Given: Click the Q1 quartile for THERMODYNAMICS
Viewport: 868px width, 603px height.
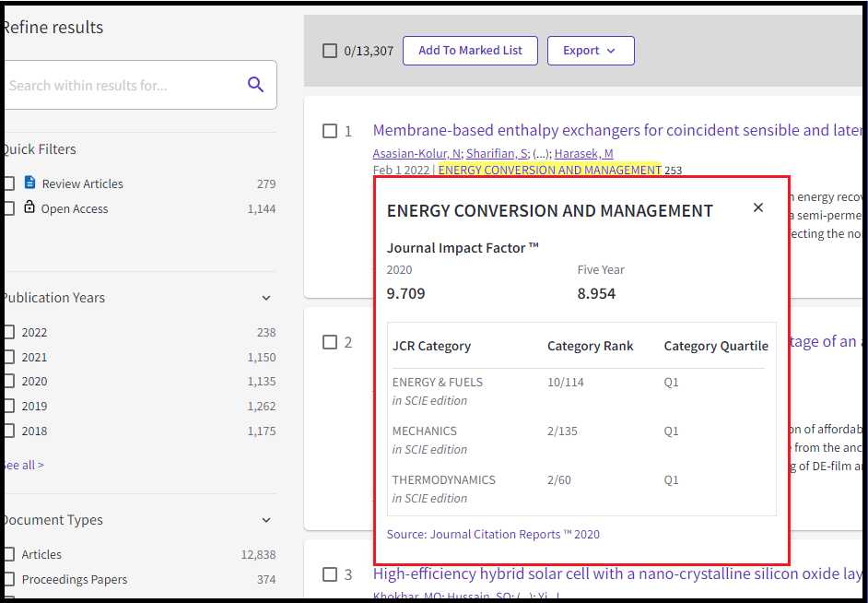Looking at the screenshot, I should [672, 479].
